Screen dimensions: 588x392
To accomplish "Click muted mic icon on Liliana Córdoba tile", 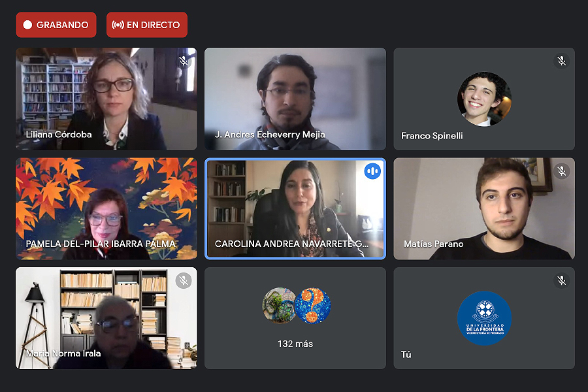I will (184, 61).
